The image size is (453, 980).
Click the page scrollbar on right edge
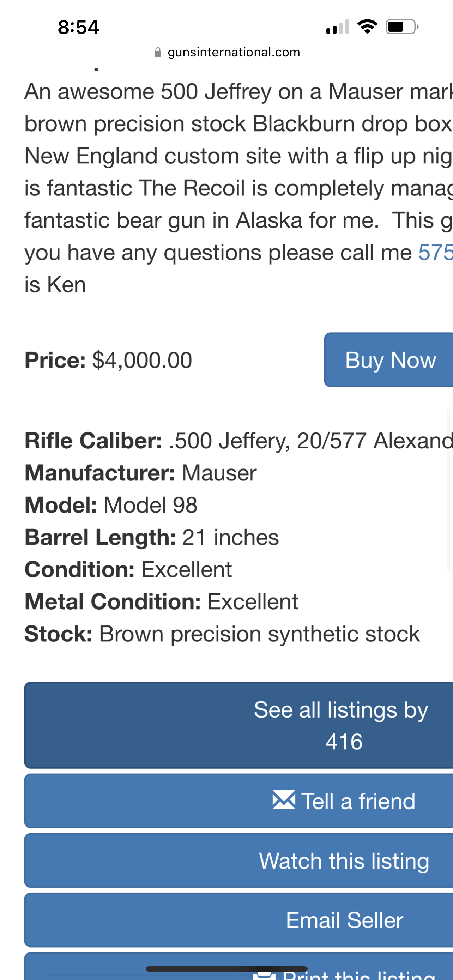[x=448, y=490]
